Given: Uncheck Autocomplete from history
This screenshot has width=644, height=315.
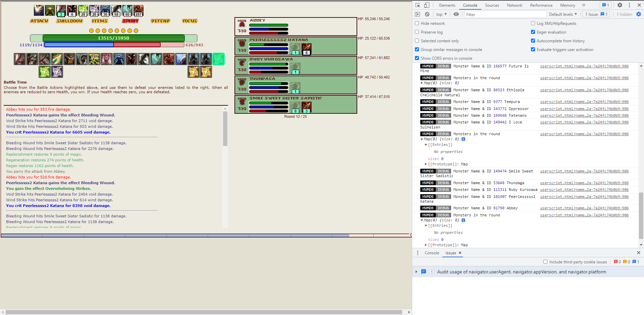Looking at the screenshot, I should tap(533, 41).
